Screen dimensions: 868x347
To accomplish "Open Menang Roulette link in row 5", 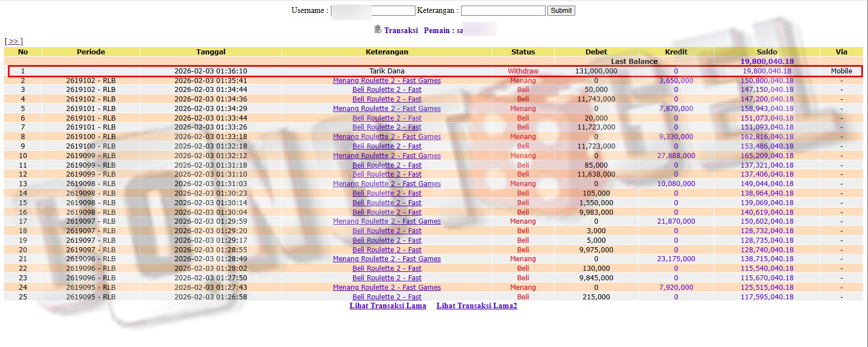I will 386,109.
